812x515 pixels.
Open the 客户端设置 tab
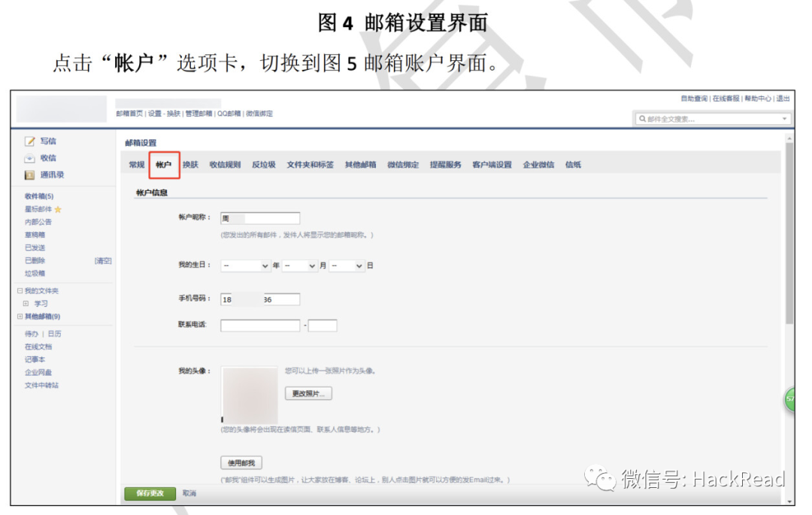492,165
